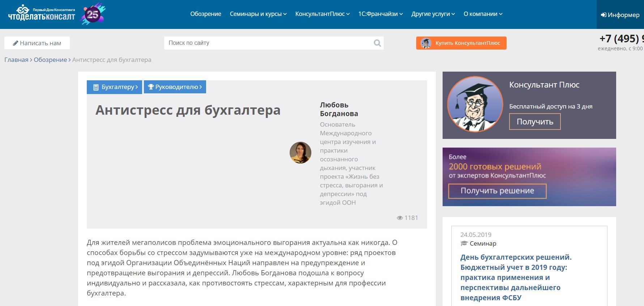Open the Обозрение menu item
The height and width of the screenshot is (306, 644).
206,14
